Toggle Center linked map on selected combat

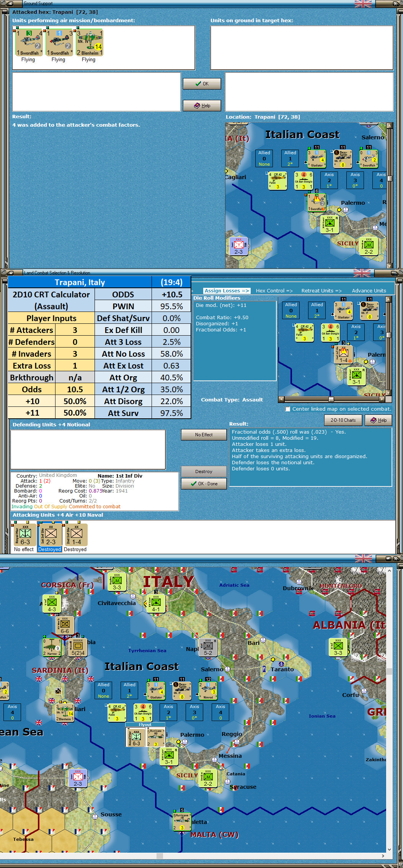coord(288,409)
